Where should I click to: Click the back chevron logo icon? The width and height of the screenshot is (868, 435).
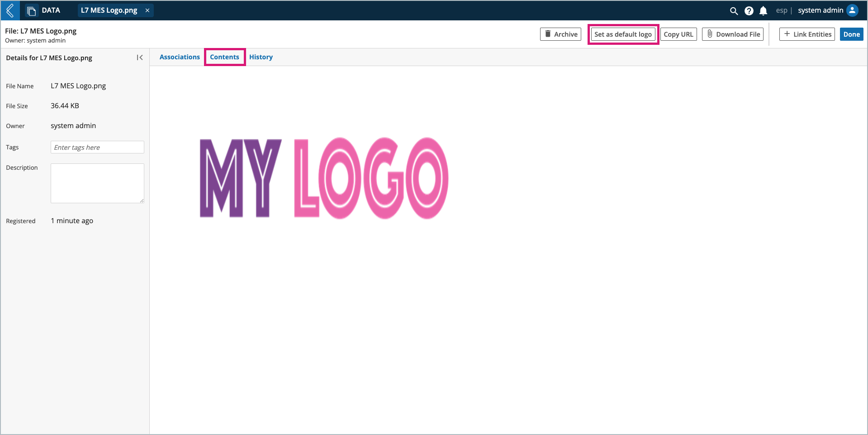[10, 10]
